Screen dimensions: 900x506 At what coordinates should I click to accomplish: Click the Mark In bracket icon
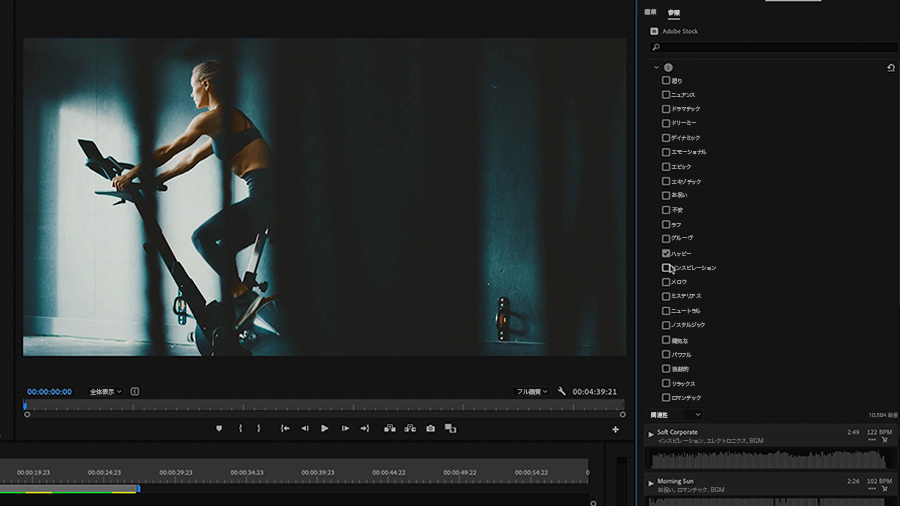click(240, 429)
